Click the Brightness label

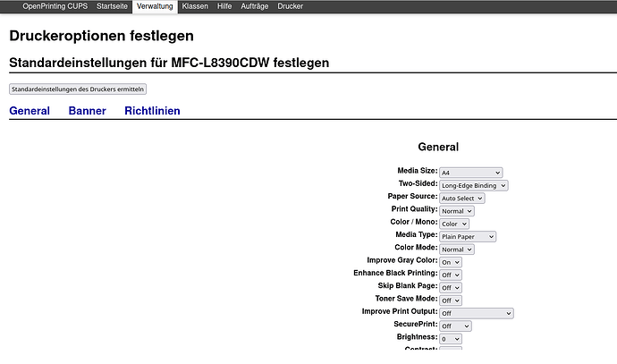(x=417, y=337)
